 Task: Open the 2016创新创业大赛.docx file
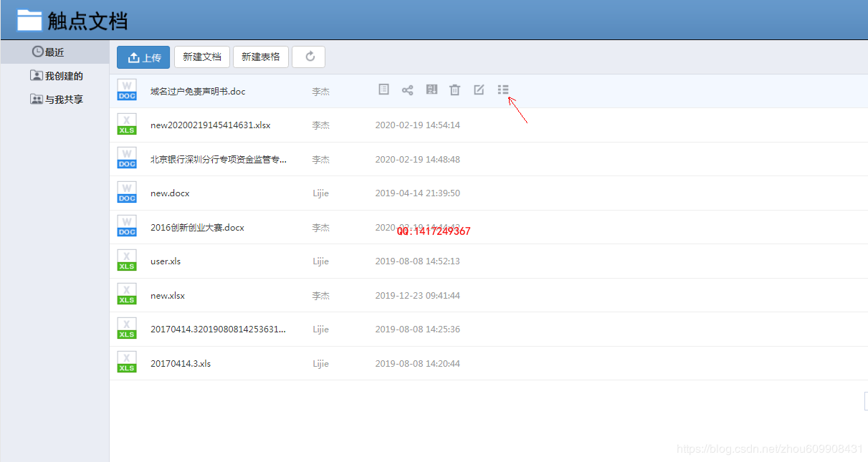(x=197, y=228)
